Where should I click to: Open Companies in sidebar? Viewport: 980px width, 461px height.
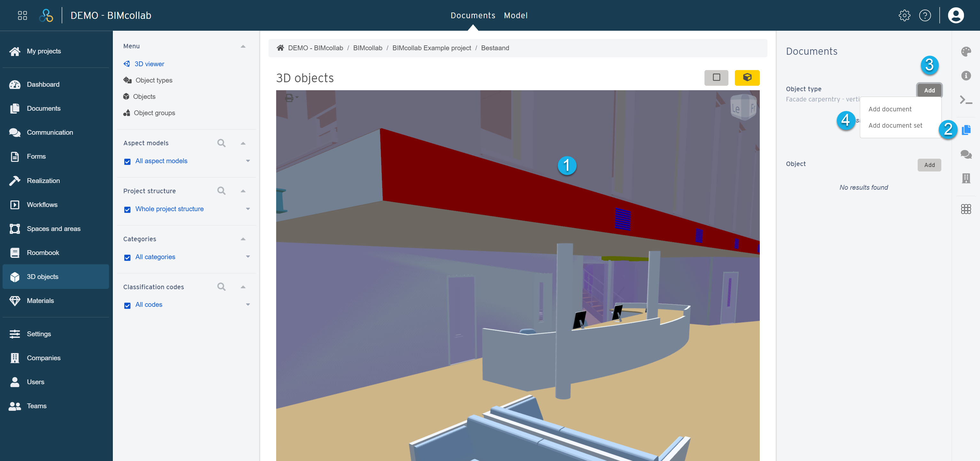pyautogui.click(x=56, y=358)
